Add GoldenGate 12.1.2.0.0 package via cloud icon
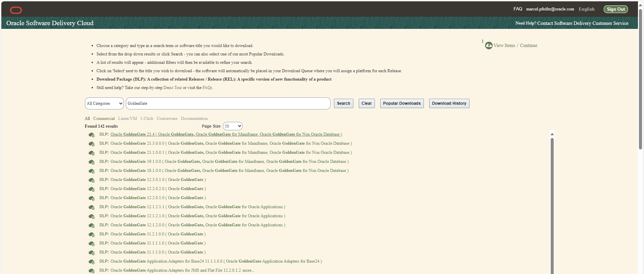This screenshot has width=644, height=274. [91, 225]
